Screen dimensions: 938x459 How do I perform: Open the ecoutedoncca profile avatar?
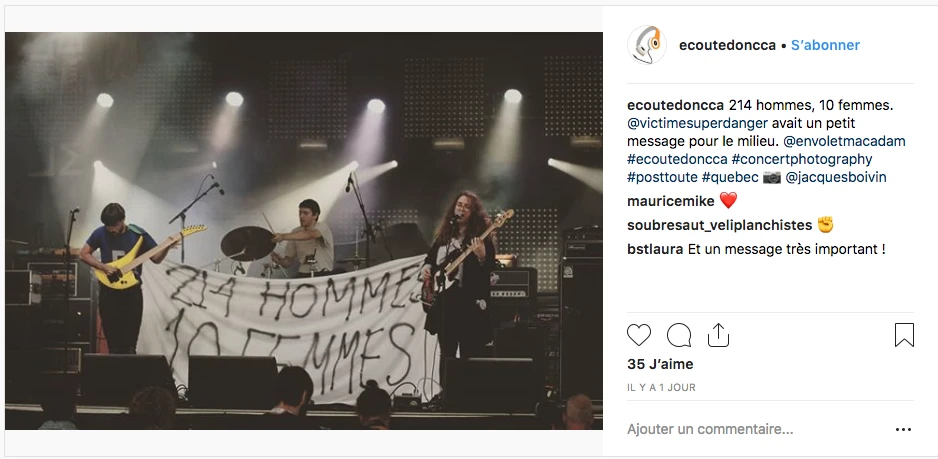(x=647, y=45)
